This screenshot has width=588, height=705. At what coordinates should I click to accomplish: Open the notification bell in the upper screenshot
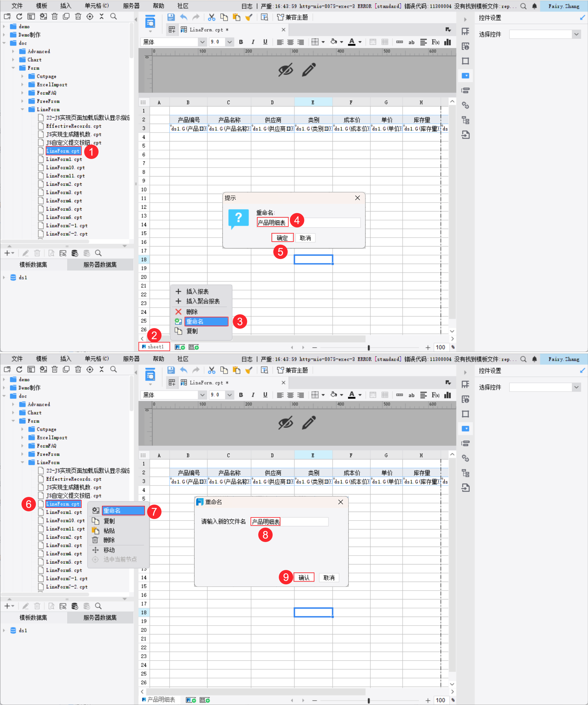coord(534,6)
